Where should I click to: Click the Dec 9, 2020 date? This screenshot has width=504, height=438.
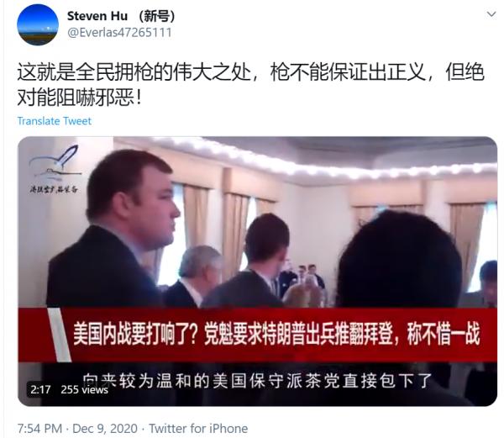coord(105,429)
